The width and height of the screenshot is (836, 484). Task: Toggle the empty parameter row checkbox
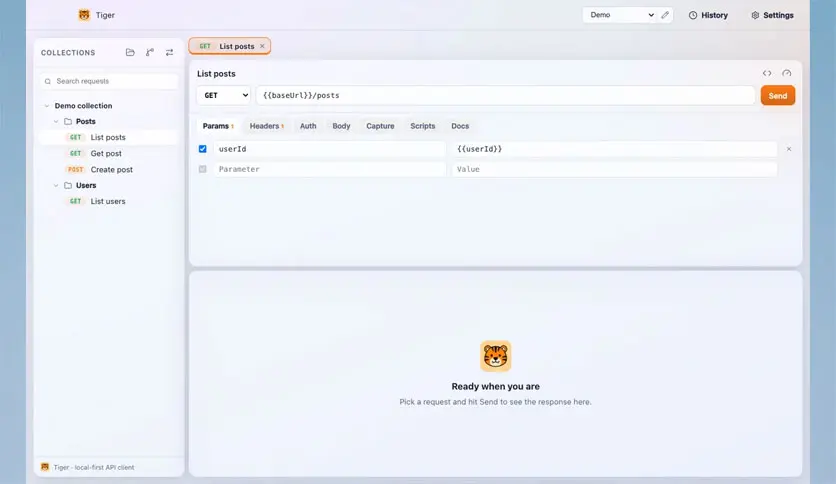tap(203, 169)
